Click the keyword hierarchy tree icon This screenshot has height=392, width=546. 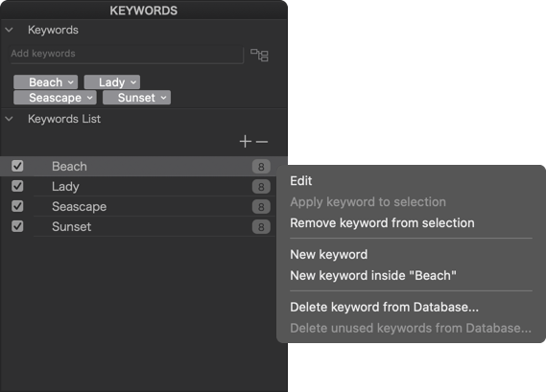click(259, 55)
